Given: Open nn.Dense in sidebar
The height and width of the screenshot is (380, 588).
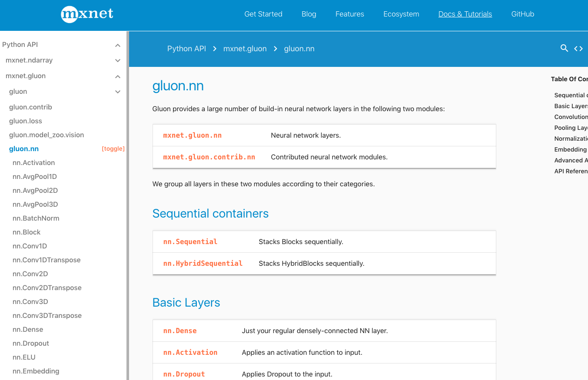Looking at the screenshot, I should [x=28, y=329].
